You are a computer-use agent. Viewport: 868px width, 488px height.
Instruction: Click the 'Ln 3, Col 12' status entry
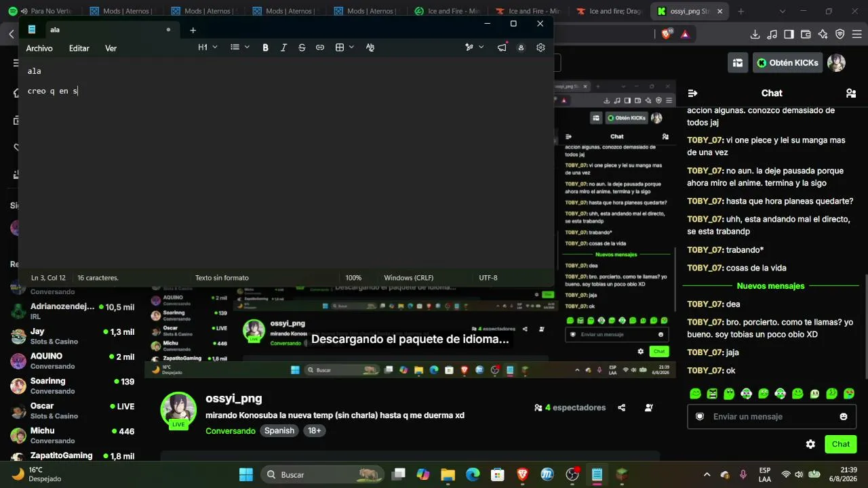(48, 278)
